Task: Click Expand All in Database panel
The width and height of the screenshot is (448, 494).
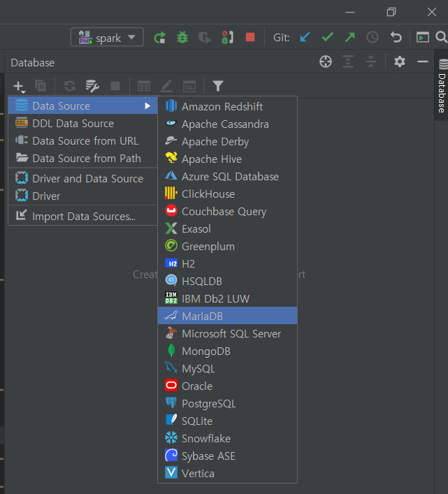Action: [348, 61]
